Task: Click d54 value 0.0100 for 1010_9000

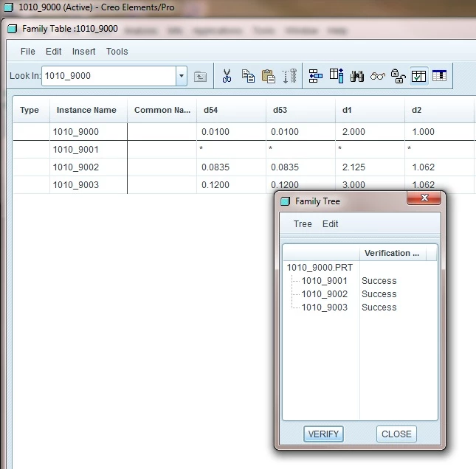Action: coord(231,132)
